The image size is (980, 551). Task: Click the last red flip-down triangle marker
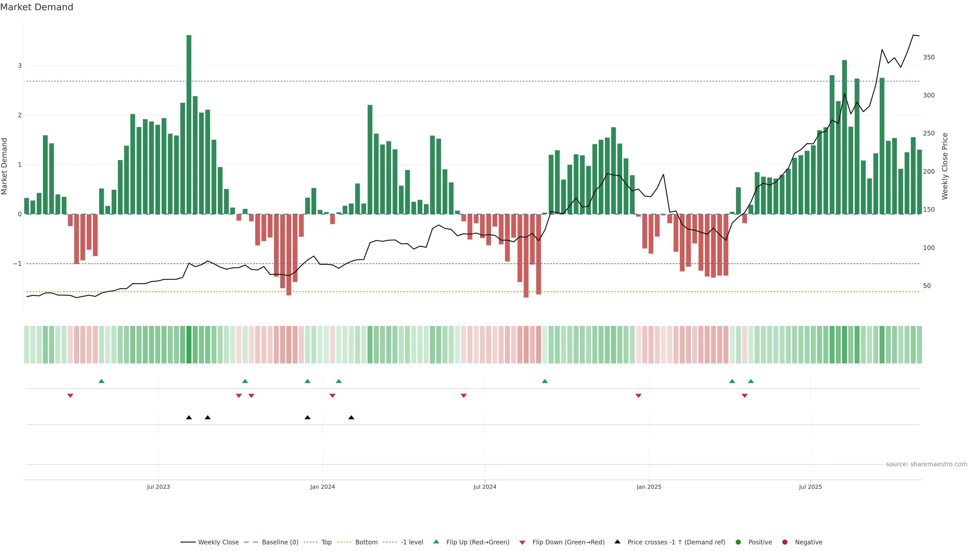pyautogui.click(x=744, y=396)
